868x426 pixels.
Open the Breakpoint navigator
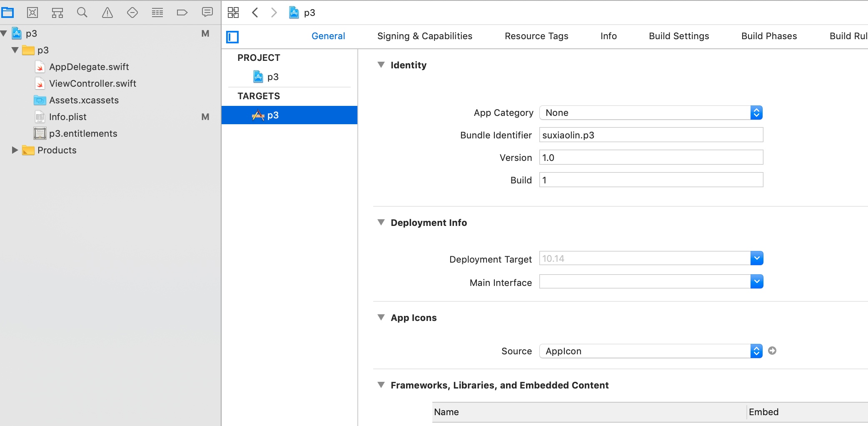[182, 13]
